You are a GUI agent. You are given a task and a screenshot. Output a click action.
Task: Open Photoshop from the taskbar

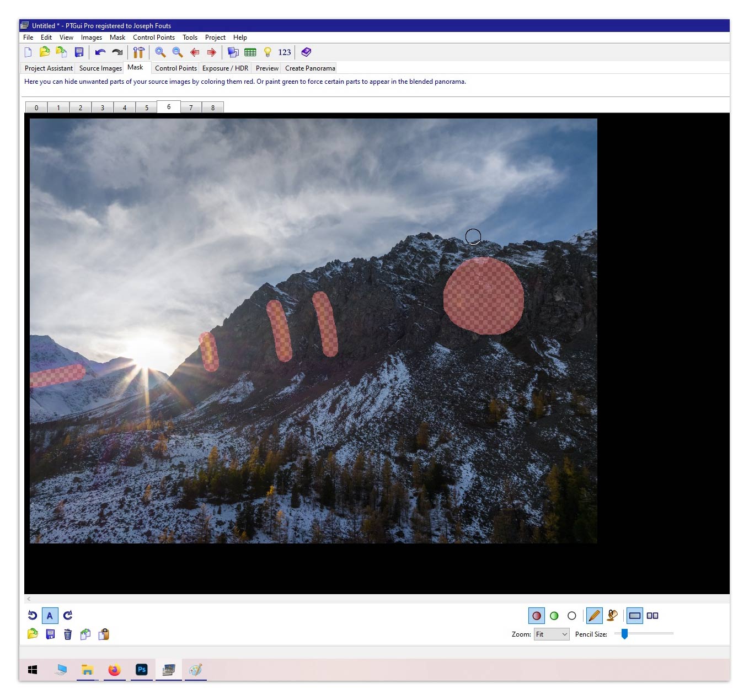[x=141, y=670]
